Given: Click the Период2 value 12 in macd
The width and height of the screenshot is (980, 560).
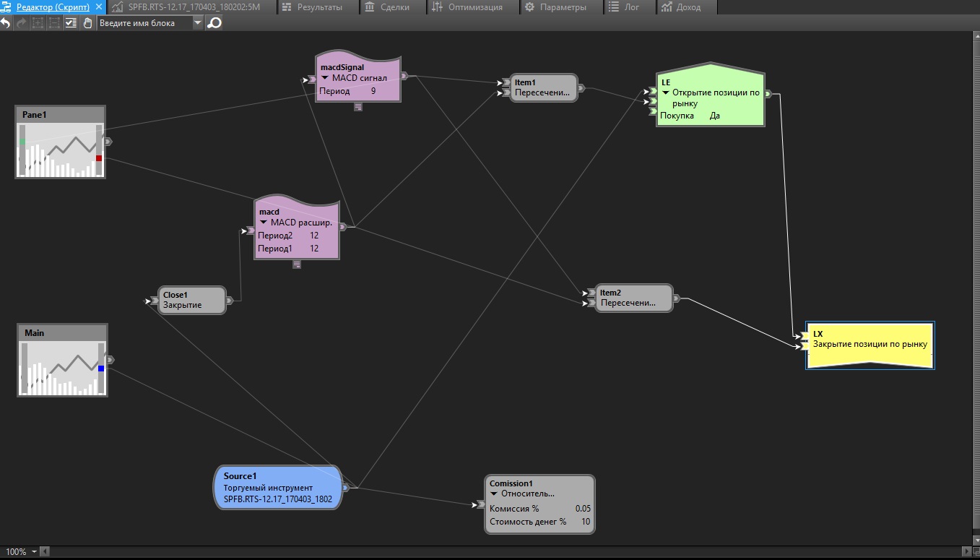Looking at the screenshot, I should tap(314, 236).
